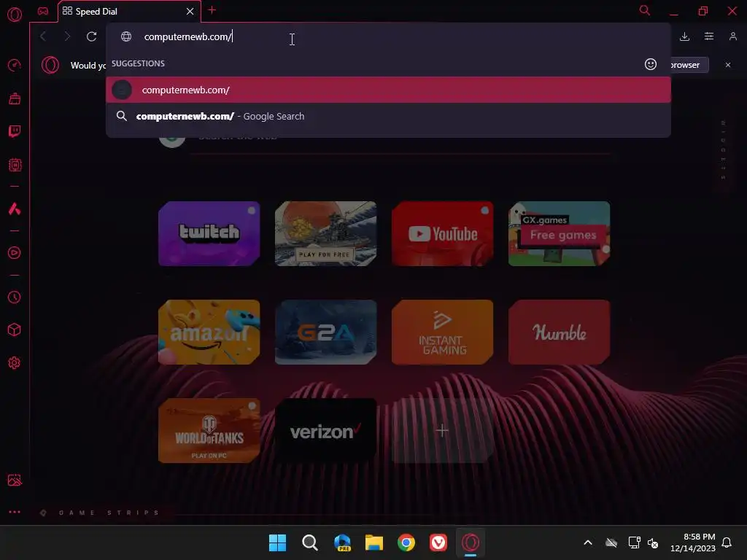Open the Twitch speed dial tile
The image size is (747, 560).
(209, 233)
